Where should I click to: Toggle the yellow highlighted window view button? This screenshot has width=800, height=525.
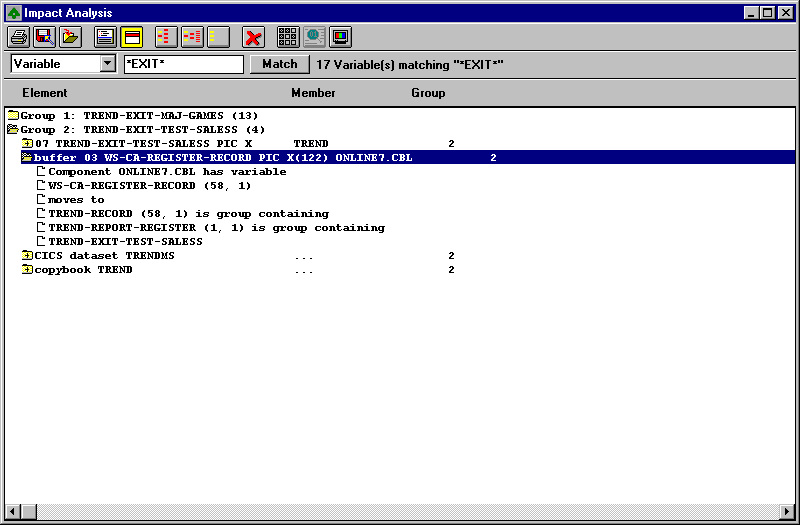131,38
